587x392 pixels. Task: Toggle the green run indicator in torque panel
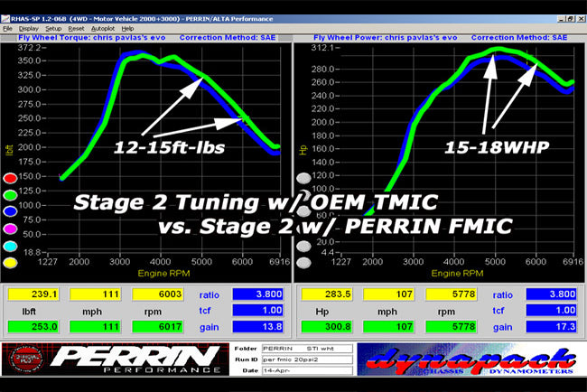click(x=11, y=191)
